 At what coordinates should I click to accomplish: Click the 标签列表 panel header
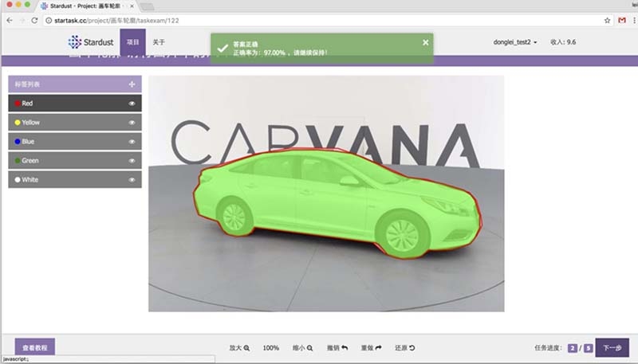pyautogui.click(x=75, y=84)
